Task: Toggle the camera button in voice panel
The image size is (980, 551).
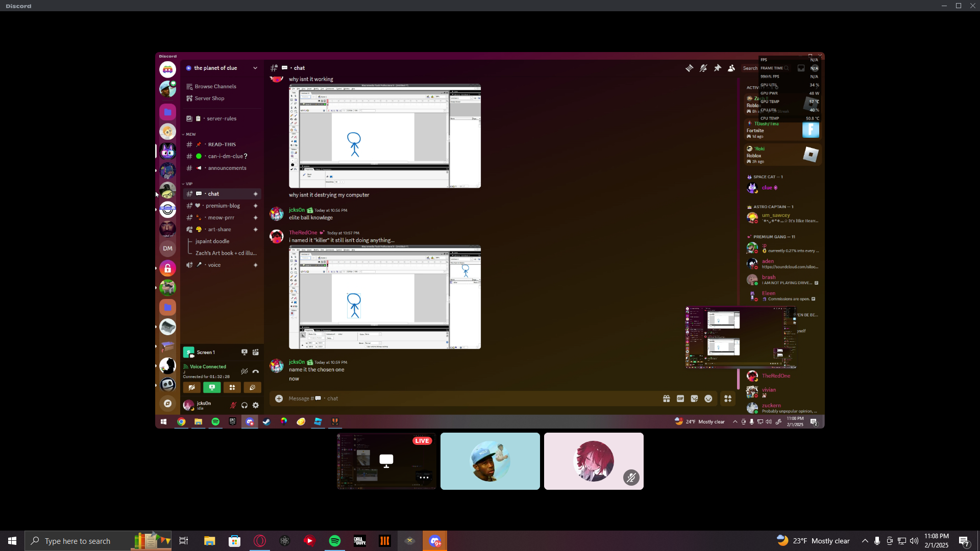Action: [192, 388]
